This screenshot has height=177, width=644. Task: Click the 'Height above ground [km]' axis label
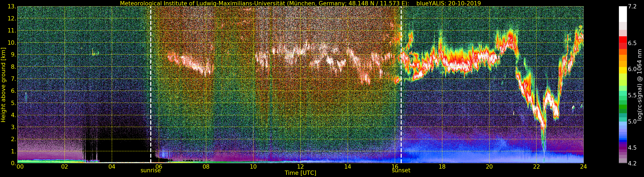click(x=3, y=85)
